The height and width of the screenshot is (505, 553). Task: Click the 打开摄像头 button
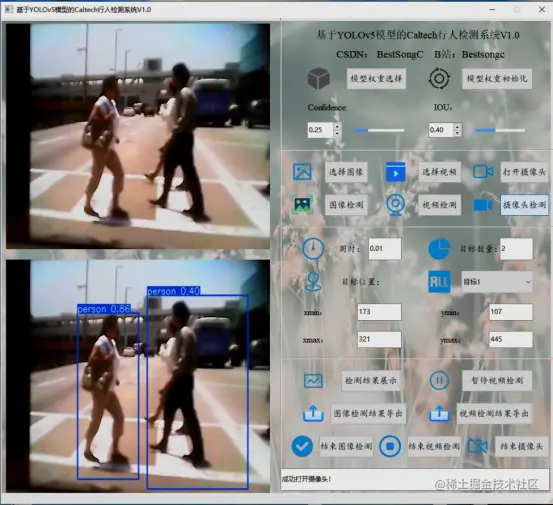(x=524, y=172)
